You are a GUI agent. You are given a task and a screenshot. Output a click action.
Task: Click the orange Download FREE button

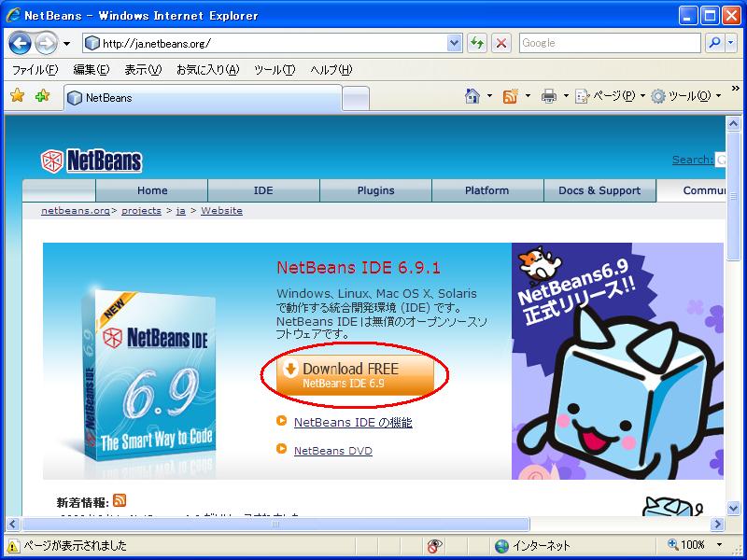pos(355,375)
